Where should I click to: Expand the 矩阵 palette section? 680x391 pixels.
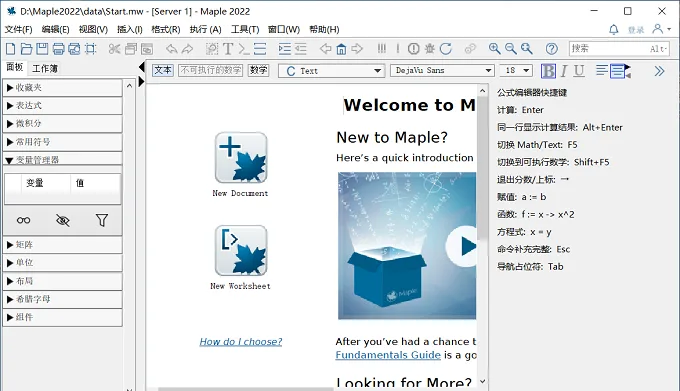pos(62,245)
